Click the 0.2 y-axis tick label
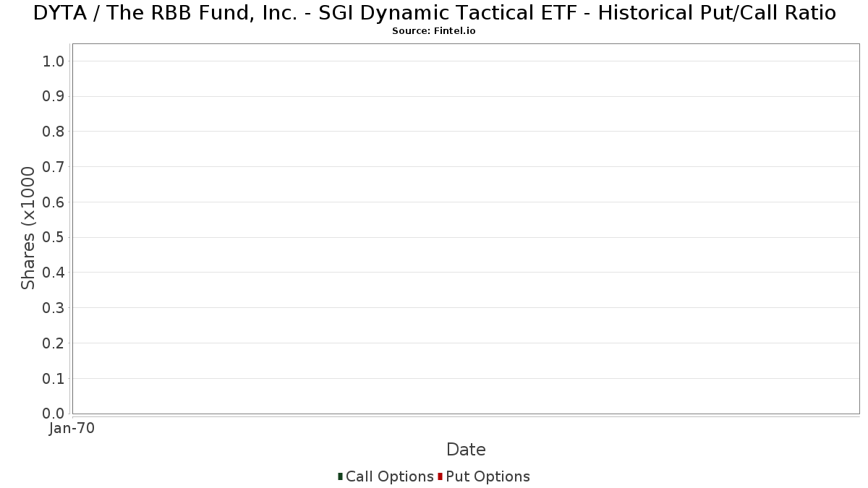 click(x=54, y=343)
